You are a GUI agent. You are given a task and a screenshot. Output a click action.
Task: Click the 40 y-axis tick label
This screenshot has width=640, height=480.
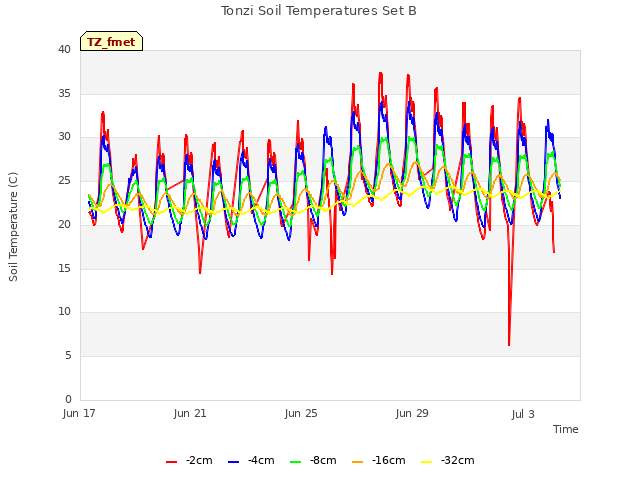tap(64, 49)
